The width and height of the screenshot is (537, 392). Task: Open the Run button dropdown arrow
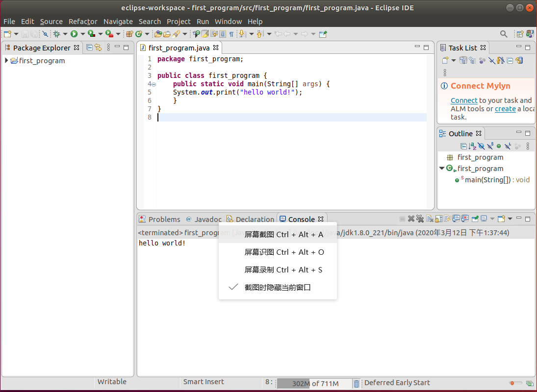pyautogui.click(x=83, y=34)
